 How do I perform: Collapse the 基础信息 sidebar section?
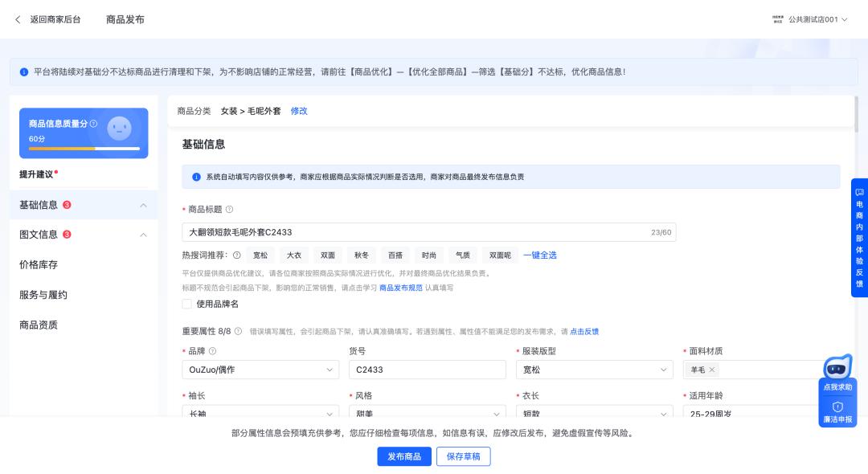tap(143, 205)
